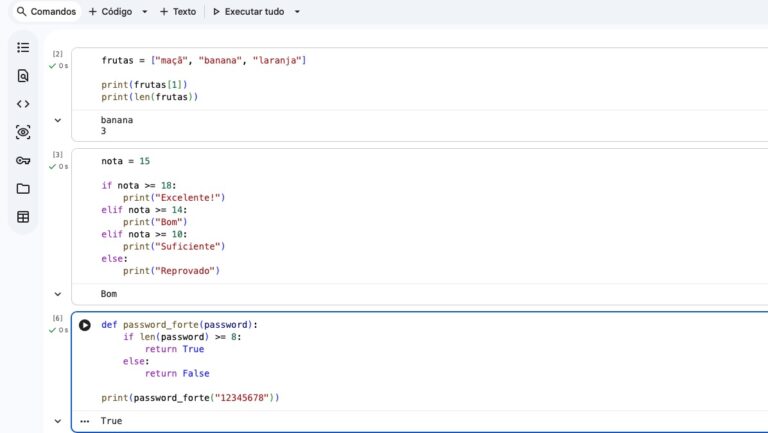Click the frutas list definition line

click(203, 60)
